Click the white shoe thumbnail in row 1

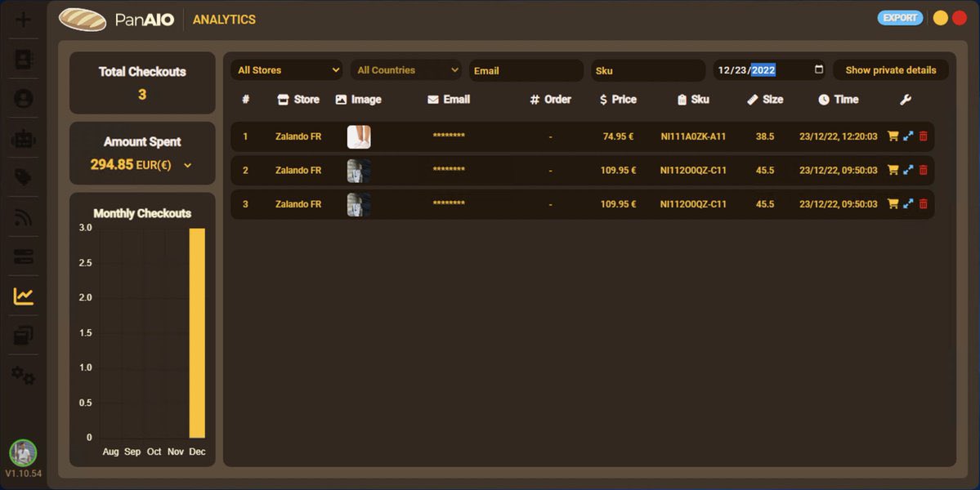point(359,136)
